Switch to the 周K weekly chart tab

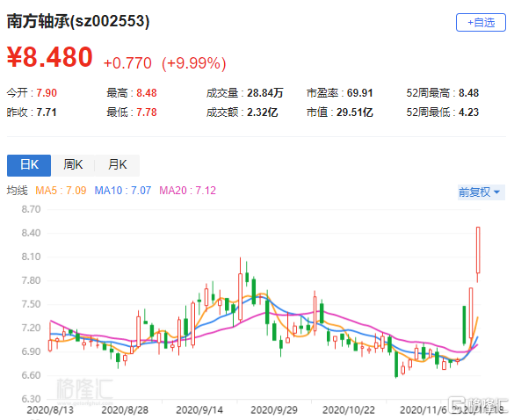tap(73, 165)
